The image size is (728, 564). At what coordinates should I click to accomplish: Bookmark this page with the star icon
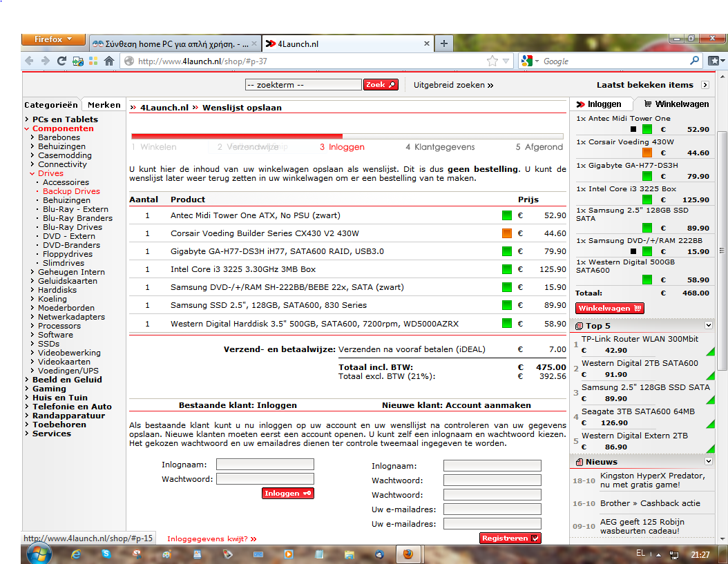click(x=492, y=61)
